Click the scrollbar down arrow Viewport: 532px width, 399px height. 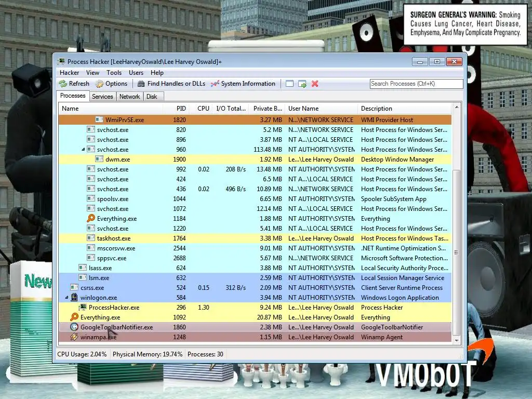click(x=457, y=340)
